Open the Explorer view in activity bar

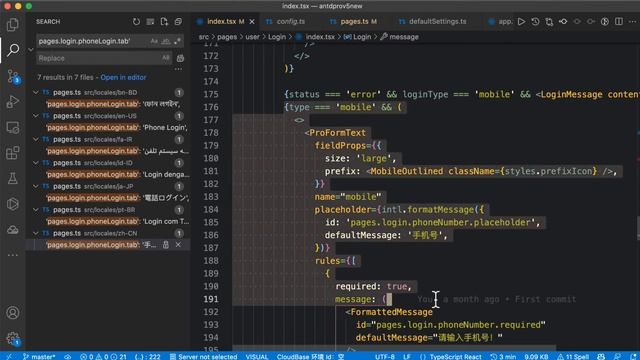(13, 25)
